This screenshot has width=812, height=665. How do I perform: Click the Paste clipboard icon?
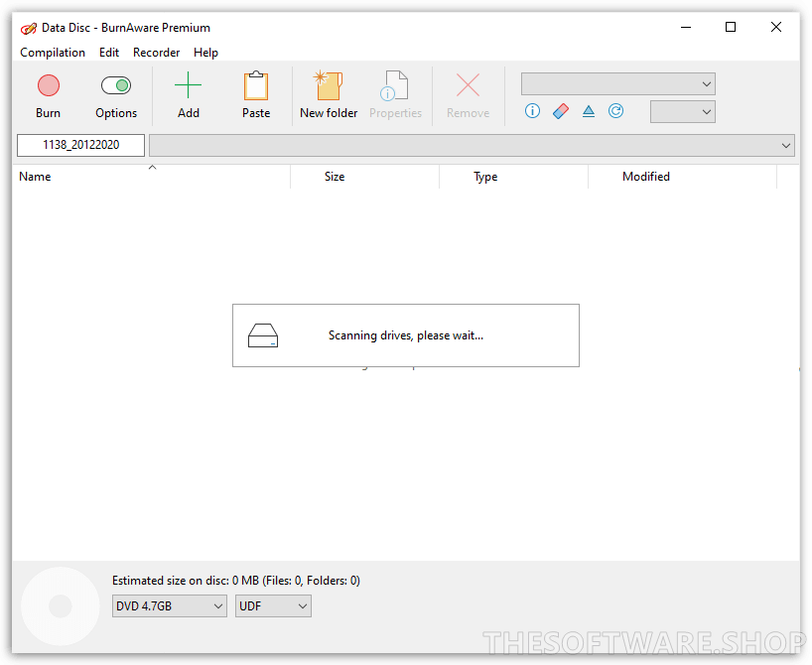pyautogui.click(x=256, y=86)
